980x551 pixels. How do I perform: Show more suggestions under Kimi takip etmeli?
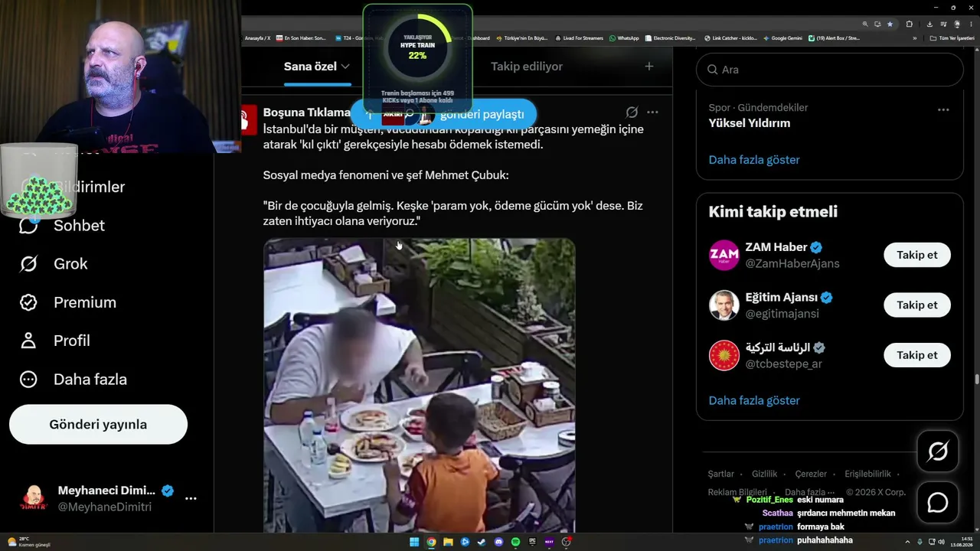click(754, 400)
